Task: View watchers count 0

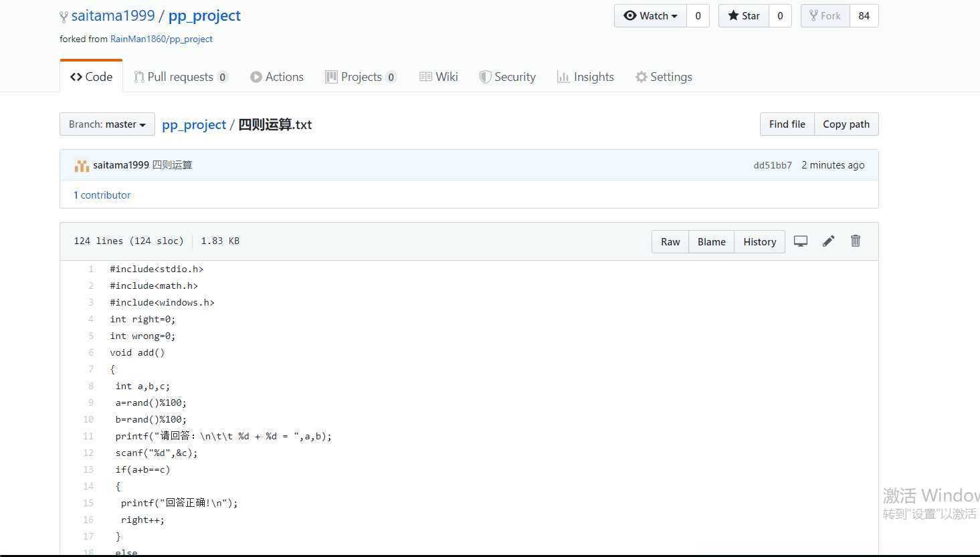Action: click(698, 15)
